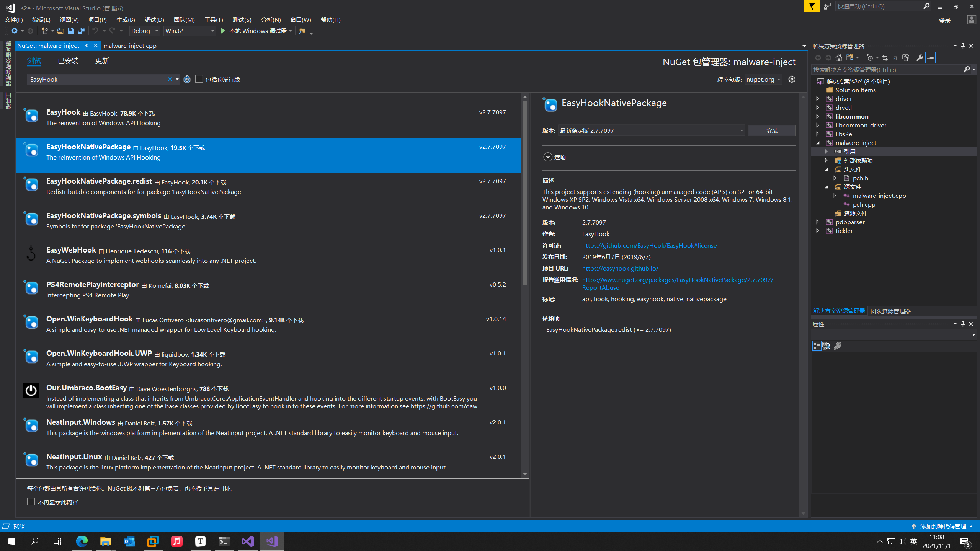The width and height of the screenshot is (980, 551).
Task: Click the sign-in link 登录
Action: click(x=944, y=20)
